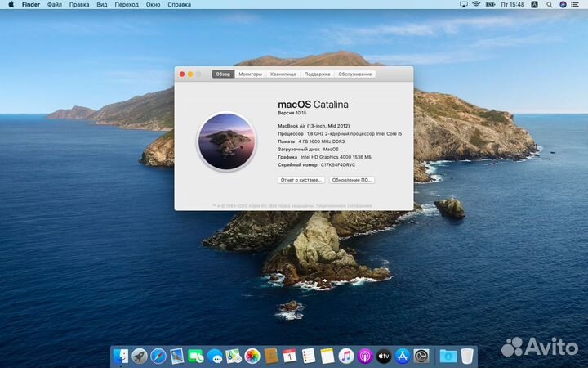Open the Переход menu
This screenshot has width=588, height=368.
click(x=127, y=5)
